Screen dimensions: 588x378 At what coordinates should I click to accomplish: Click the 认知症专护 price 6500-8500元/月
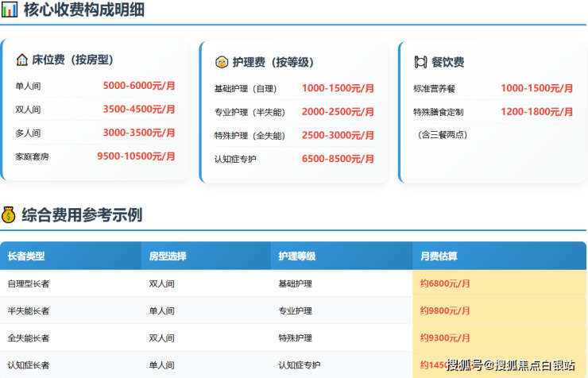coord(338,160)
